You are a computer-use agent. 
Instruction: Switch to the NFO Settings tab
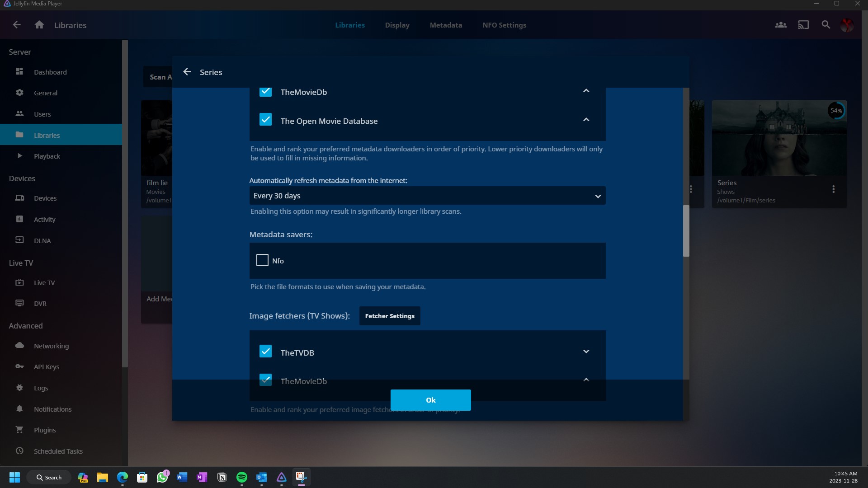pos(504,25)
